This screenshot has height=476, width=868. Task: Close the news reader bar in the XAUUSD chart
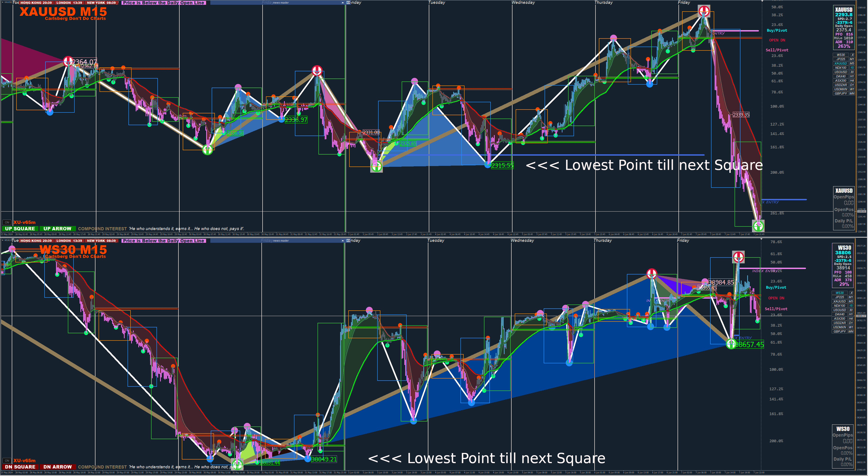[348, 3]
